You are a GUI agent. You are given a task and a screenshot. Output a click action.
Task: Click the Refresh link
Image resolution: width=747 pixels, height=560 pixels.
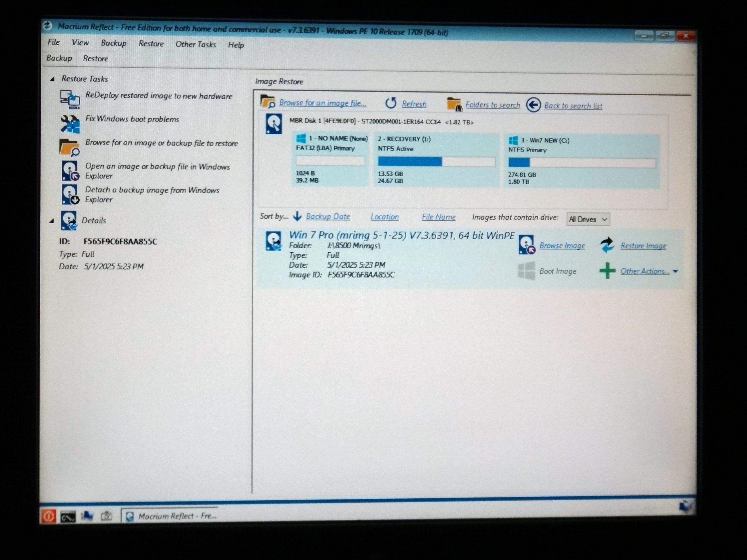[x=414, y=104]
